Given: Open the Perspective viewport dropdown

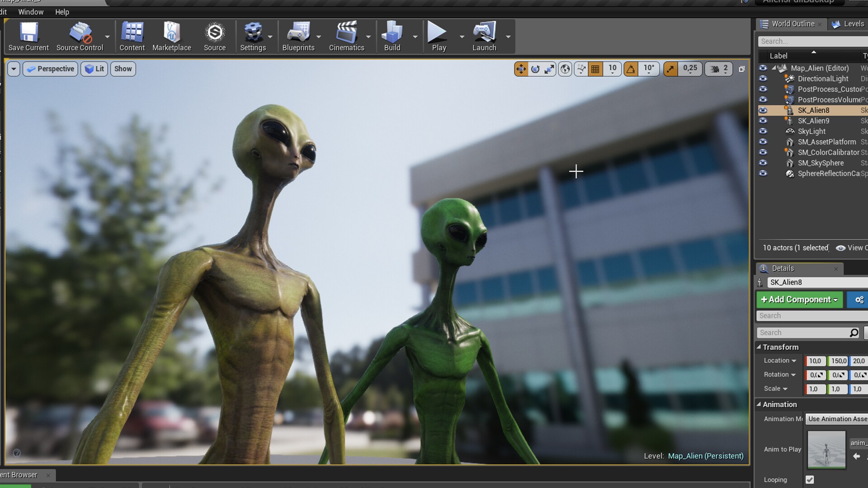Looking at the screenshot, I should click(x=50, y=69).
